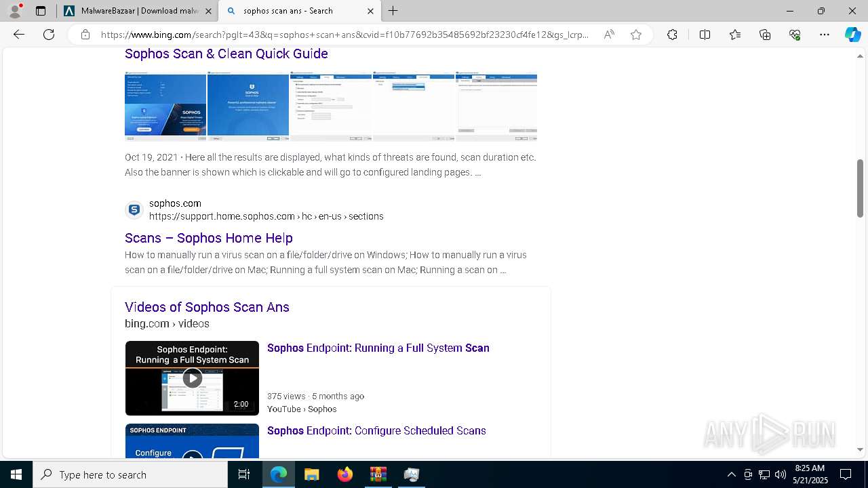Open the Windows Start menu

click(16, 474)
